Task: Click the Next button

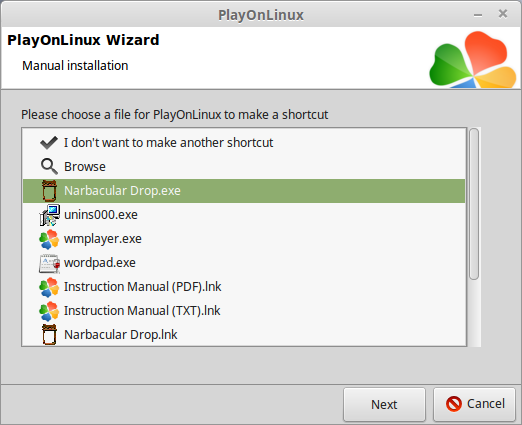Action: tap(384, 404)
